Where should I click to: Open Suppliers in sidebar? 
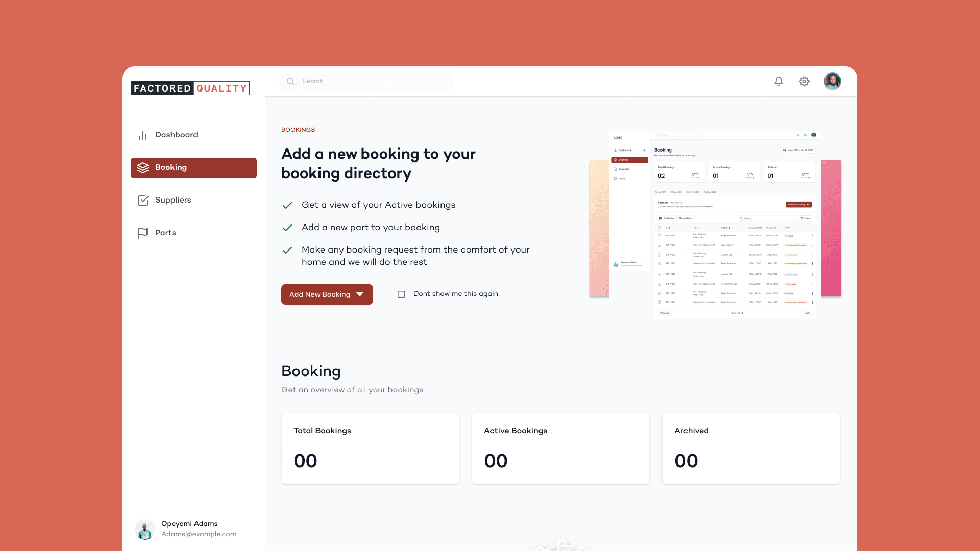(x=193, y=200)
